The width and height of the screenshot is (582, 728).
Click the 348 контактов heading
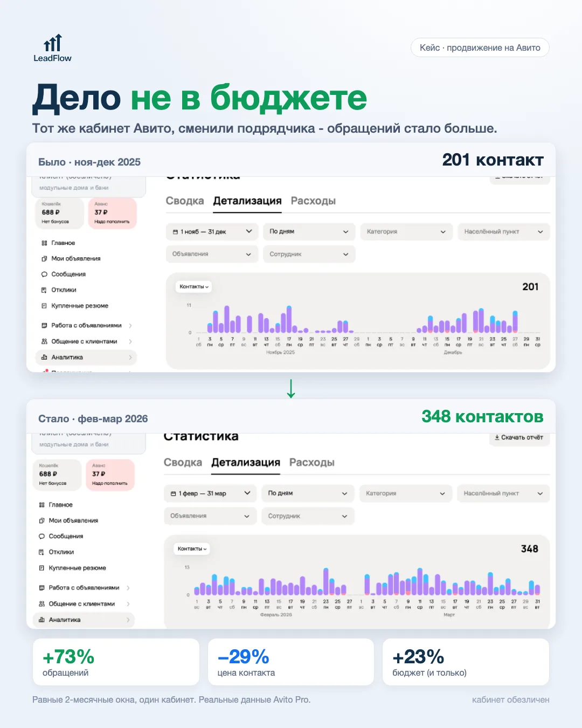(x=482, y=417)
